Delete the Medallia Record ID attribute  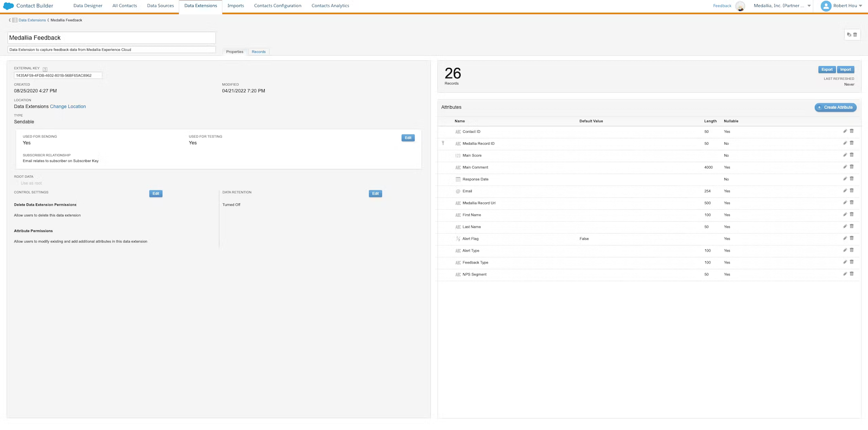[852, 143]
